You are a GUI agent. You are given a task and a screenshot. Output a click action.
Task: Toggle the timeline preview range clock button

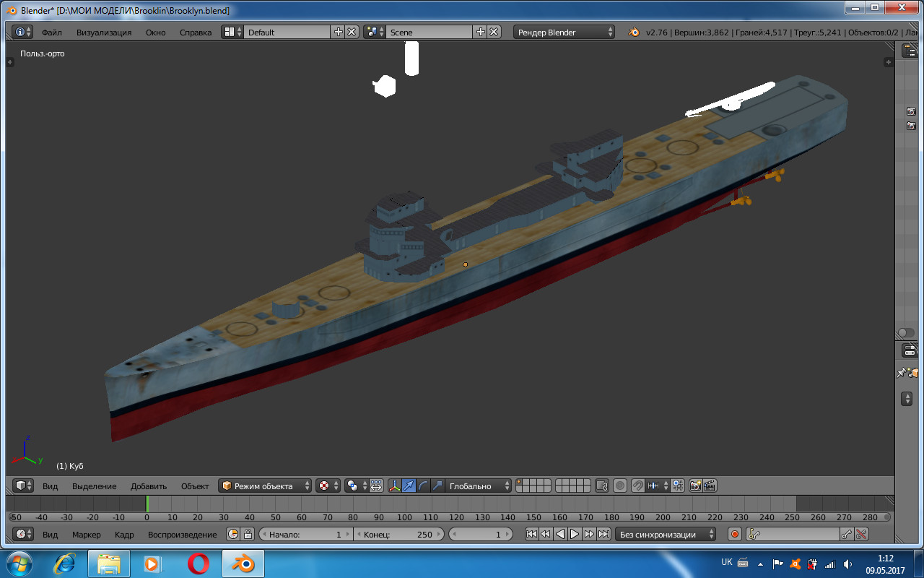pos(233,535)
